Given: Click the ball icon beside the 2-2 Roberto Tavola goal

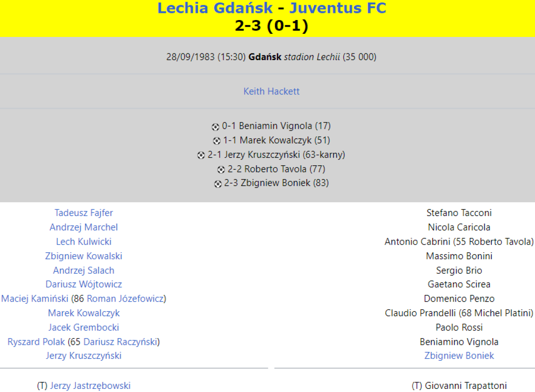Looking at the screenshot, I should click(221, 170).
